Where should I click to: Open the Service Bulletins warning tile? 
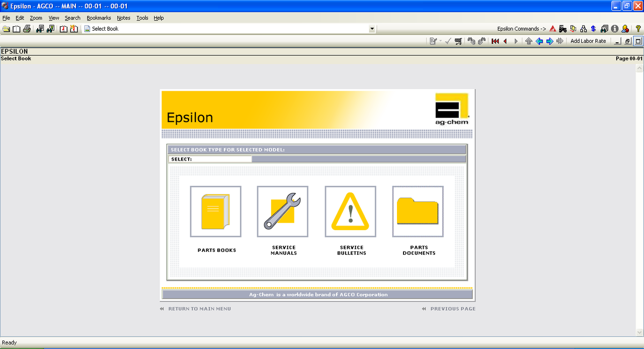pos(350,212)
